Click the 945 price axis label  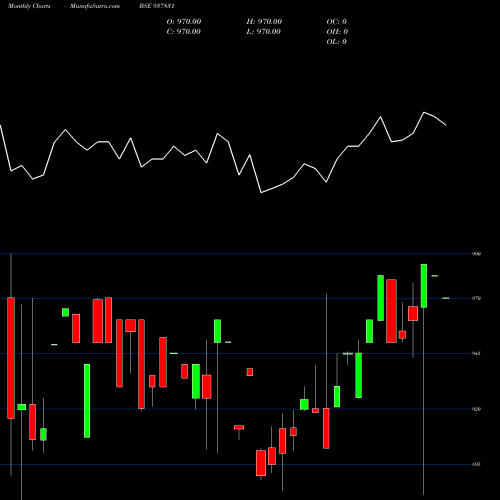click(476, 353)
